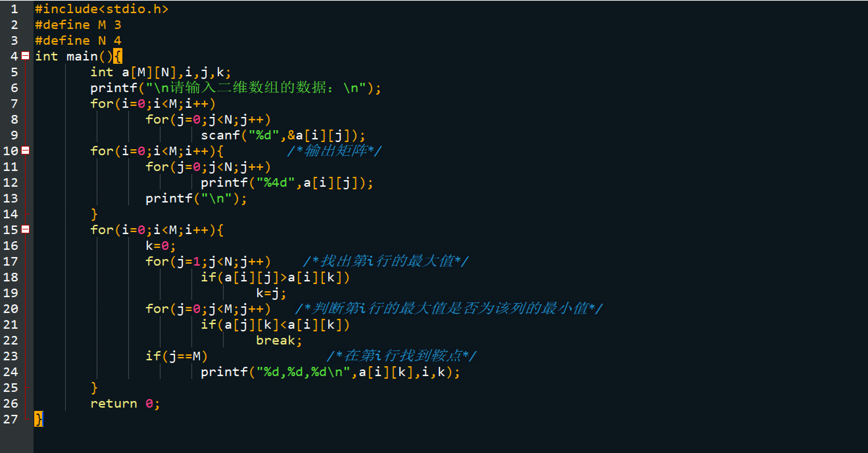The image size is (868, 453).
Task: Click on the "#define M 3" line
Action: [x=78, y=25]
